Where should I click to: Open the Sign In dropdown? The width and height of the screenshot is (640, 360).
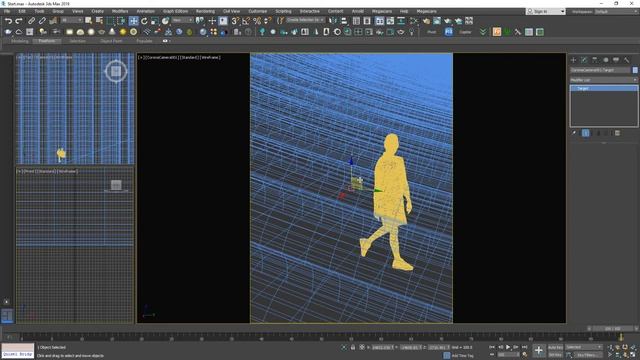point(546,11)
